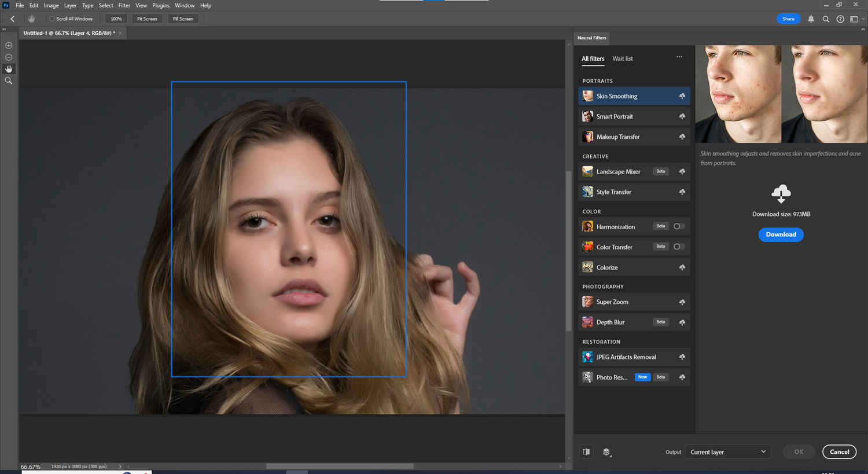Switch to the Wait list tab

[622, 58]
